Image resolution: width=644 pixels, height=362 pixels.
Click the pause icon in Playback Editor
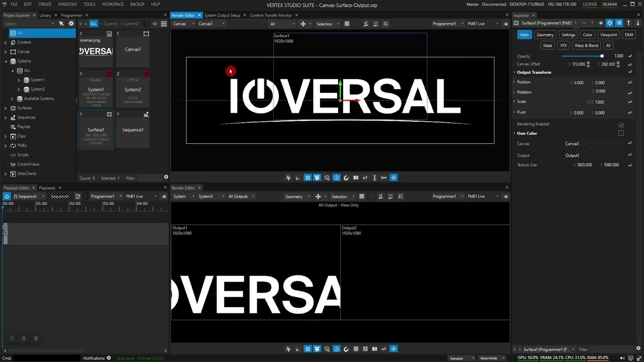23,338
